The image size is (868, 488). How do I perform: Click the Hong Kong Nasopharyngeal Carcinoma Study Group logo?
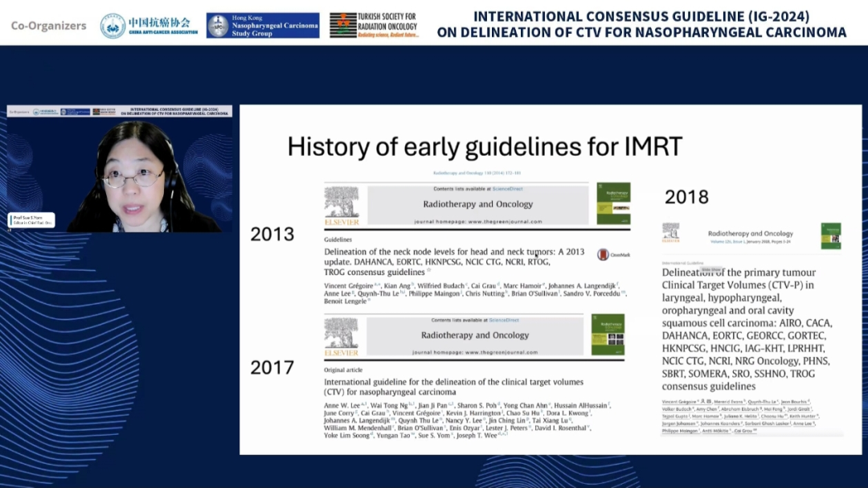click(x=263, y=26)
